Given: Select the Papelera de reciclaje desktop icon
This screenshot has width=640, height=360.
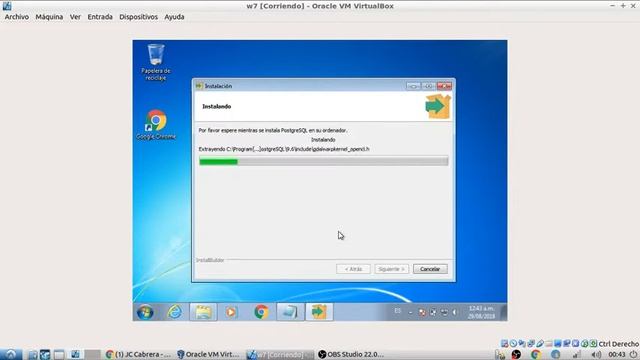Looking at the screenshot, I should point(156,62).
